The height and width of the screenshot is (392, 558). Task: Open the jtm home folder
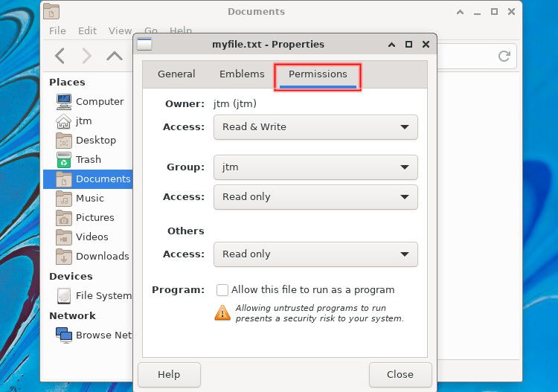74,121
